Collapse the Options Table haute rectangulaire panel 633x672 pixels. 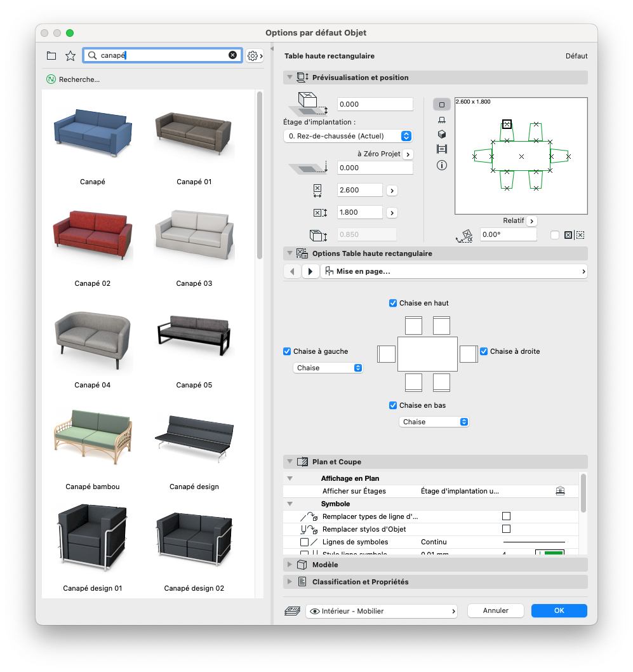tap(290, 253)
